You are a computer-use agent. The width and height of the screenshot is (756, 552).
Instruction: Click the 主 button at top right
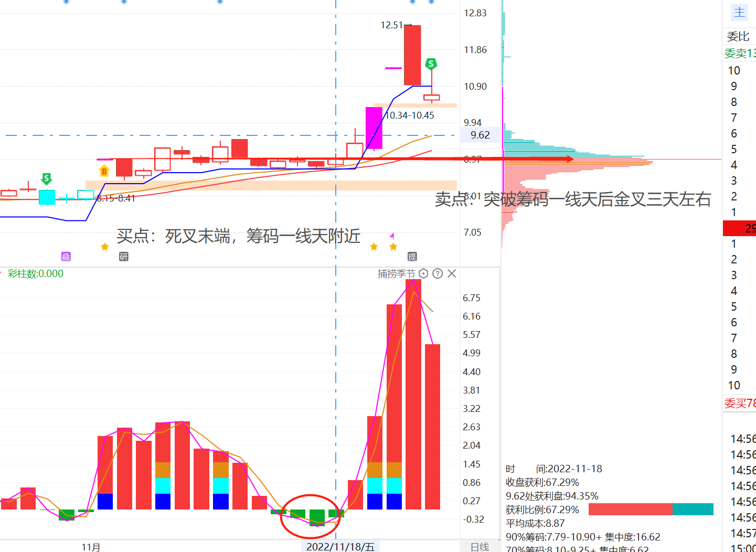tap(739, 12)
